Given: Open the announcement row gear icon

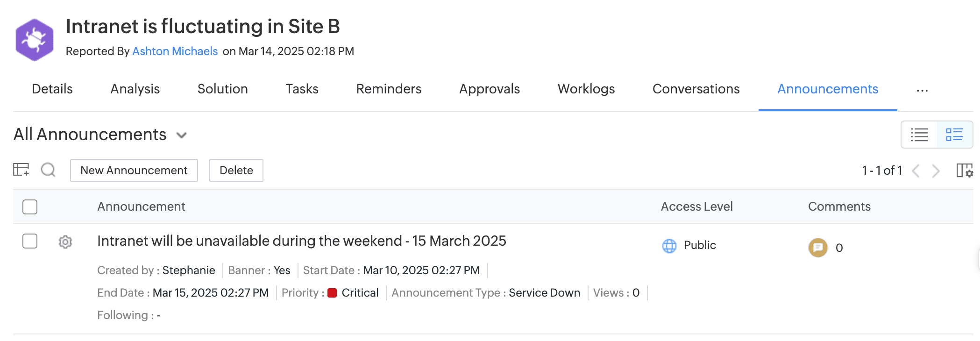Looking at the screenshot, I should (65, 242).
